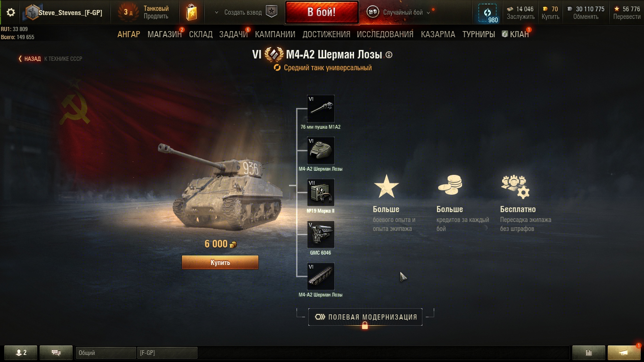Click the Купить purchase button
The width and height of the screenshot is (644, 362).
click(220, 263)
